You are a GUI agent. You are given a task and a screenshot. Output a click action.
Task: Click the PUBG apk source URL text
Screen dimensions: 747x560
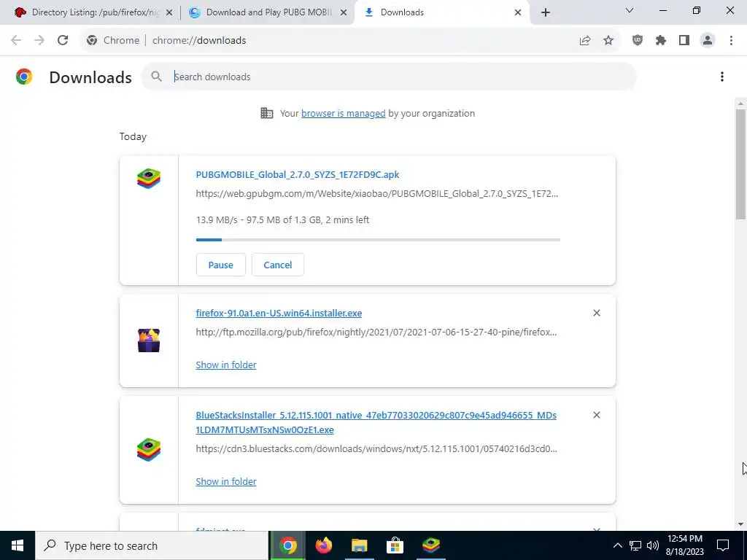[377, 194]
